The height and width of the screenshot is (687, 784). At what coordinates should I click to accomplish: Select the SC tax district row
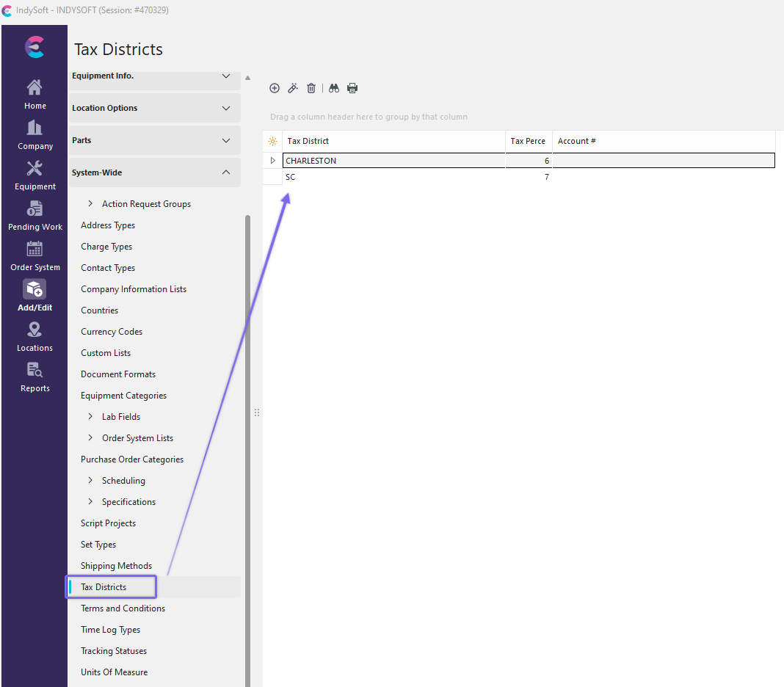coord(291,177)
